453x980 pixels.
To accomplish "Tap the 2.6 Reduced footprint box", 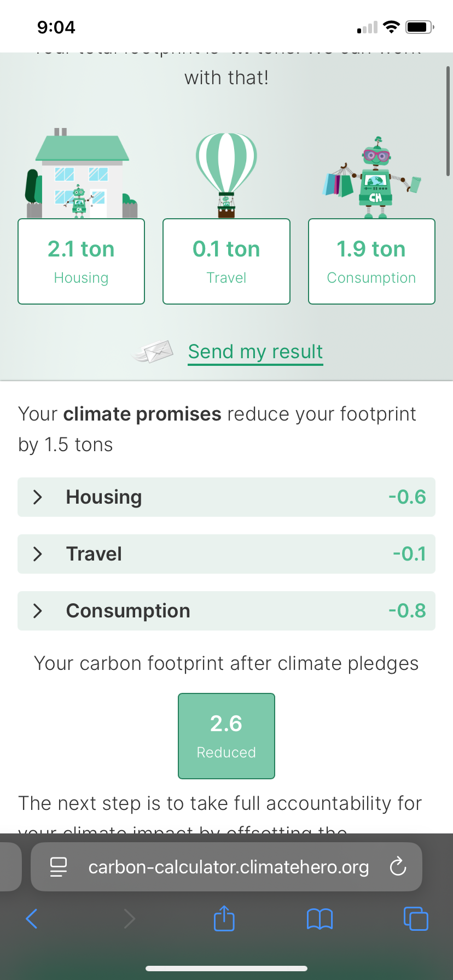I will coord(226,736).
